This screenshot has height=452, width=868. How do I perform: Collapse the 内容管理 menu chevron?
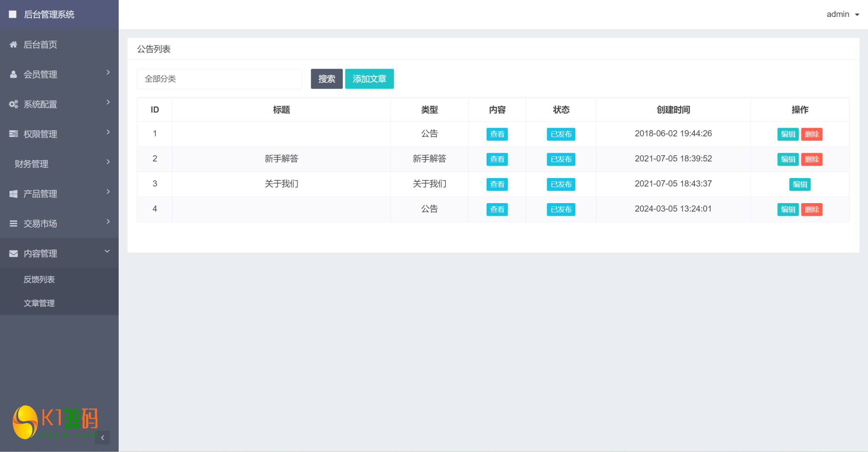[x=107, y=251]
